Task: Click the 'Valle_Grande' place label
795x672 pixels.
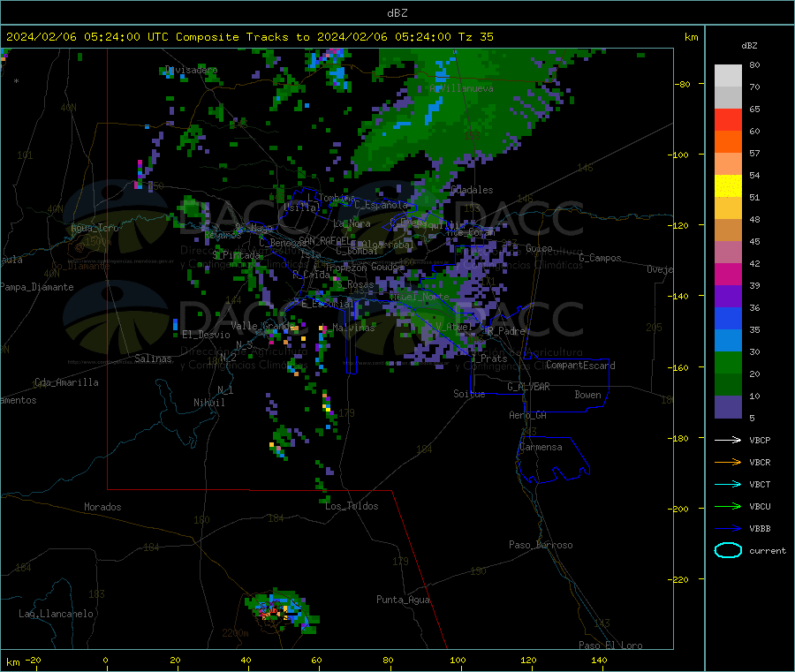Action: click(262, 325)
